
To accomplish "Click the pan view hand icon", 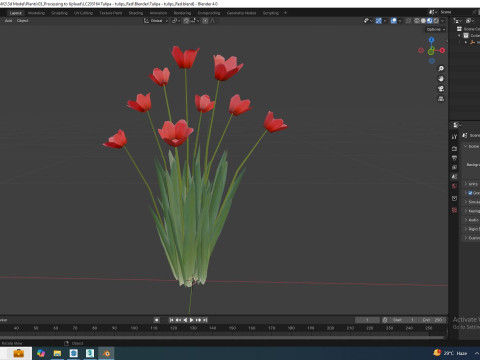I will click(441, 79).
